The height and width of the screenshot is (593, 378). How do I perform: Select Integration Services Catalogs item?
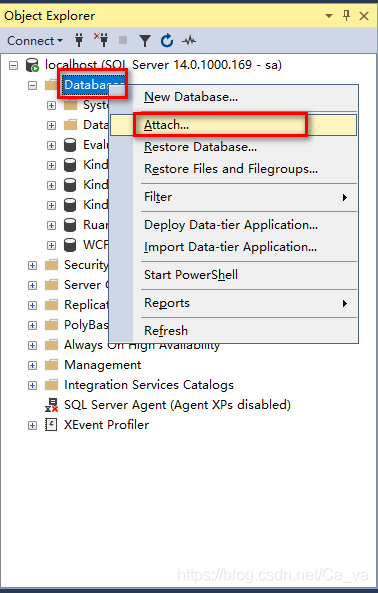pos(149,385)
